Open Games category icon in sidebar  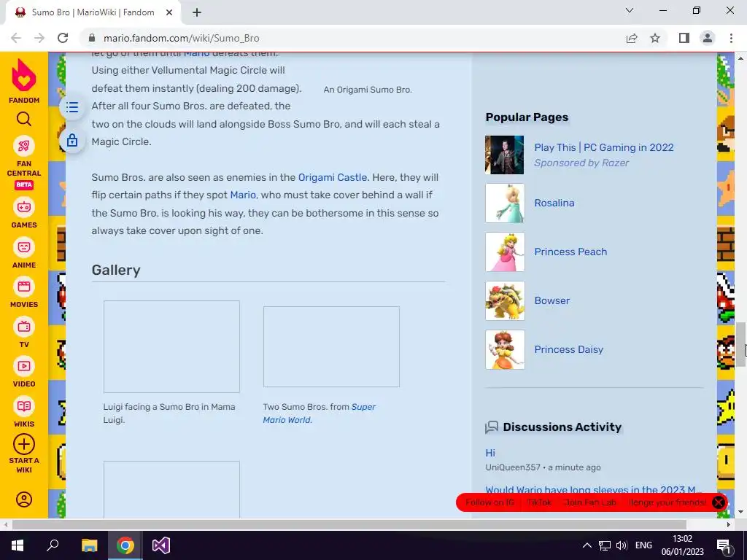[24, 207]
